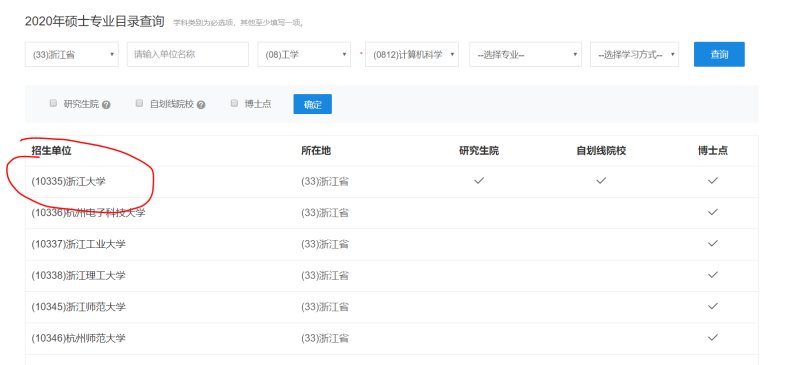800x365 pixels.
Task: Click the 招生单位 column header
Action: point(51,151)
